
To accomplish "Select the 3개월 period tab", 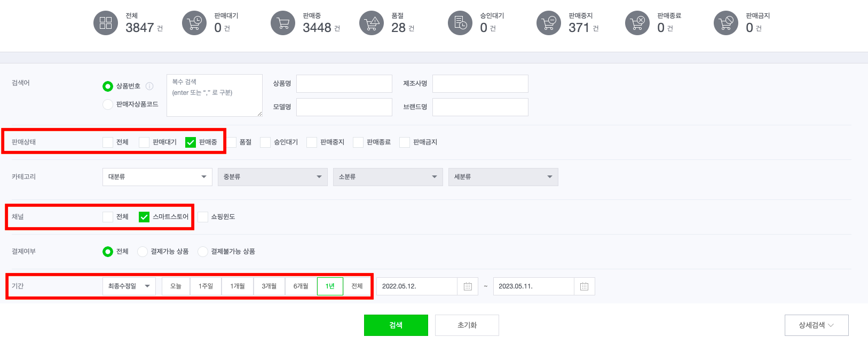I will point(270,286).
